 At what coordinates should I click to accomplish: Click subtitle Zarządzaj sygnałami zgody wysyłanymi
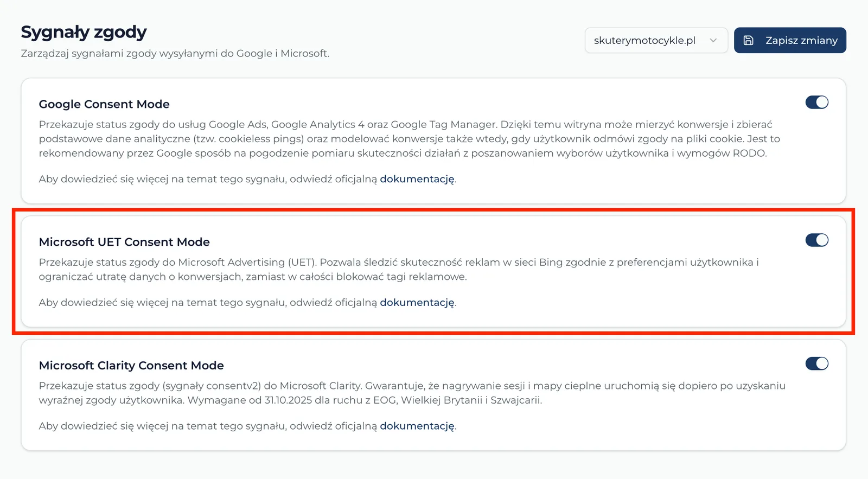175,53
